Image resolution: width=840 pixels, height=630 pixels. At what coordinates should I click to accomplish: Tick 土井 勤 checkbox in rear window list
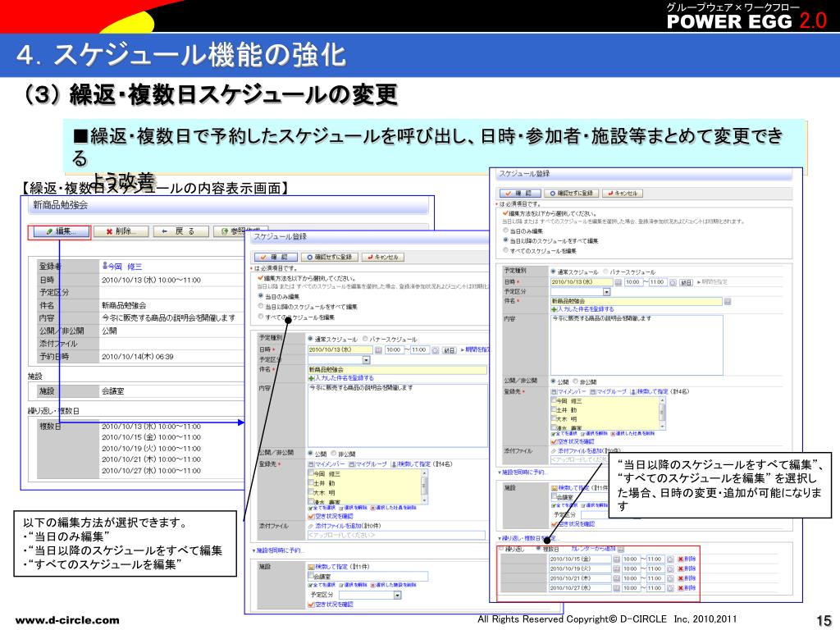click(x=311, y=483)
